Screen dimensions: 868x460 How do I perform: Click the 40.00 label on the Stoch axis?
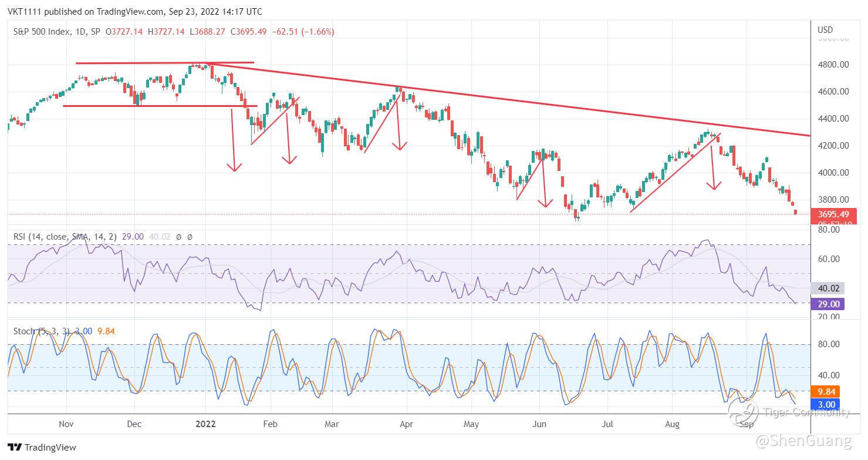830,375
